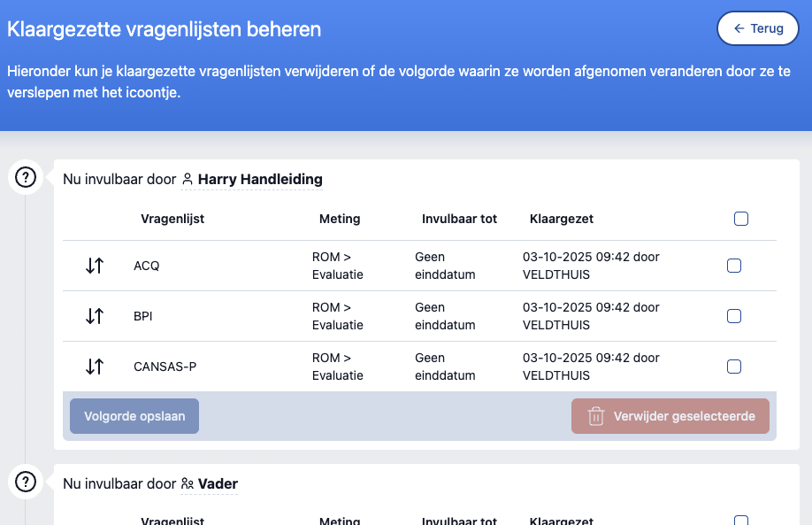Click the trash can icon in delete button
The image size is (812, 525).
pos(596,416)
